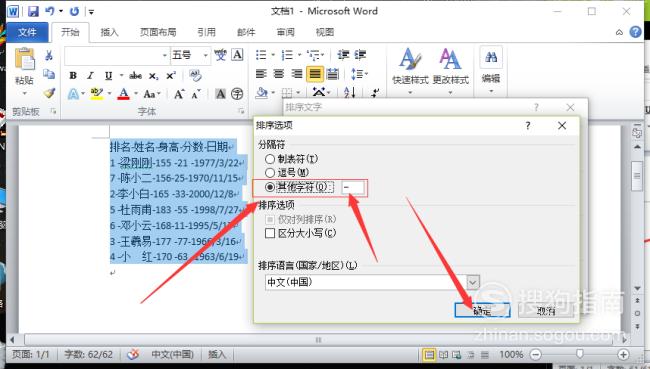Adjust the zoom slider handle
Screen dimensions: 650x369
click(580, 354)
